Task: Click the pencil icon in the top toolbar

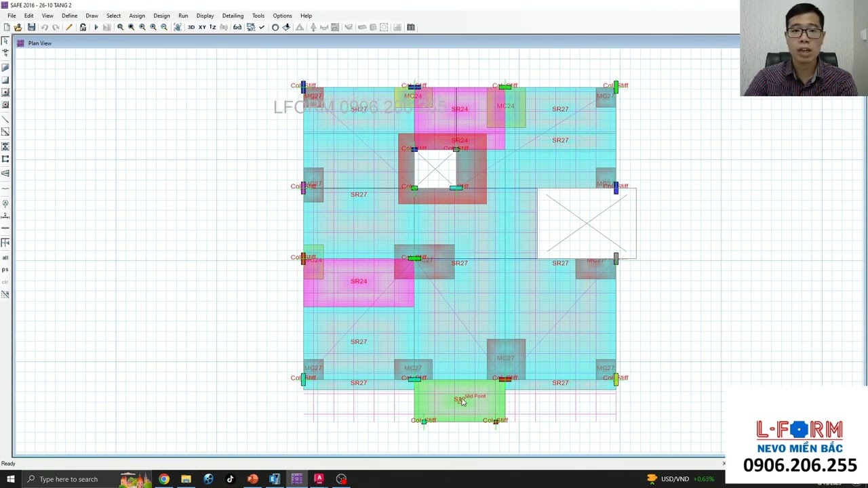Action: [x=69, y=27]
